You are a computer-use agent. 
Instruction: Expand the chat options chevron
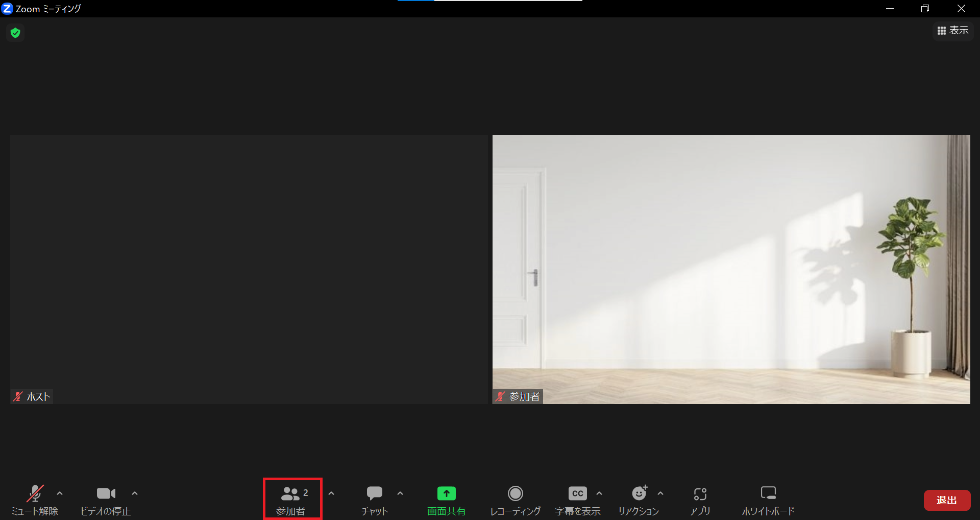(x=400, y=493)
